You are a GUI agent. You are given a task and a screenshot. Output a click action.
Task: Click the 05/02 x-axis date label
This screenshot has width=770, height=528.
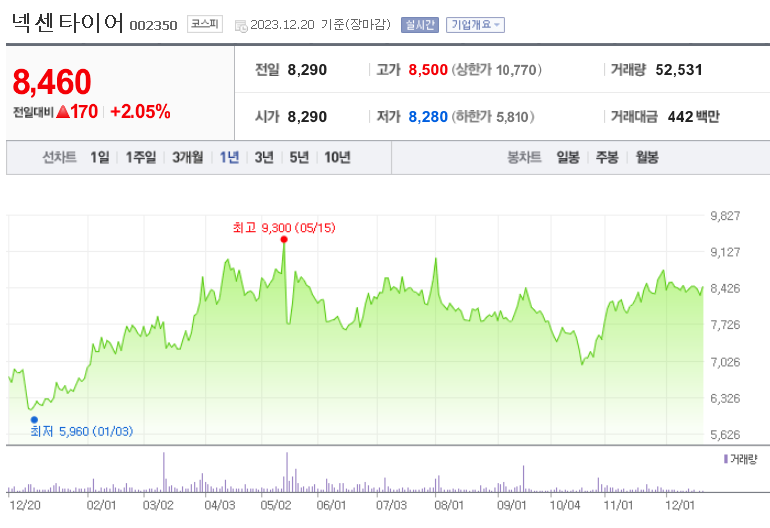(x=276, y=505)
